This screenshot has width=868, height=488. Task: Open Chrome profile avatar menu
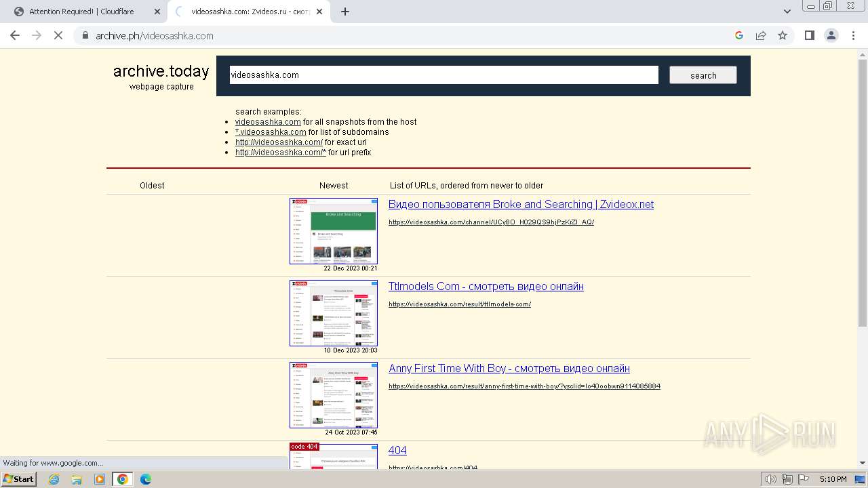click(x=831, y=35)
